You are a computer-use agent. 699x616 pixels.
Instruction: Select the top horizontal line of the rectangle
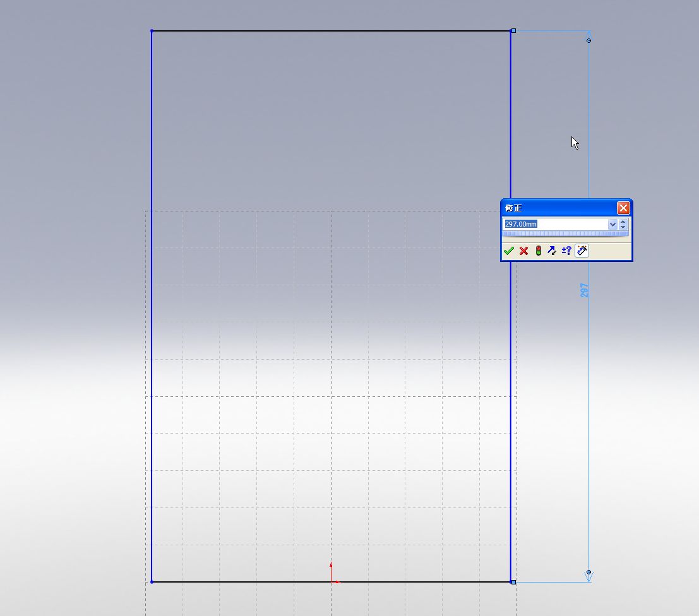328,31
